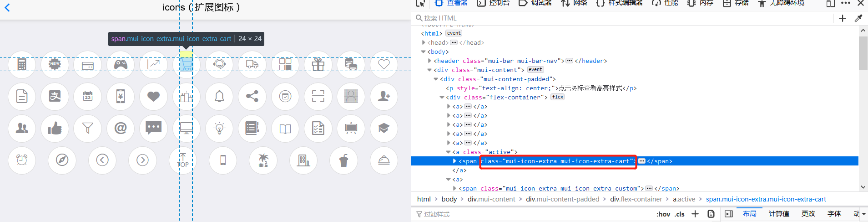Click the credit card icon
The height and width of the screenshot is (222, 868).
coord(88,66)
